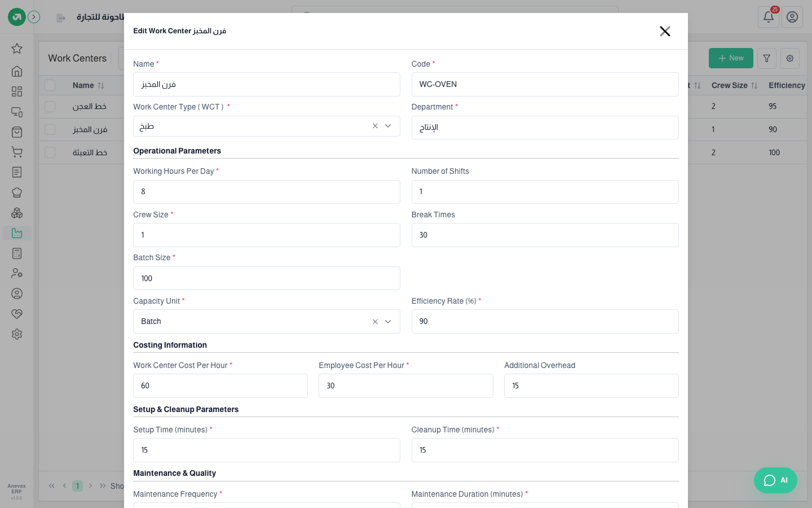Edit the Setup Time minutes field
The height and width of the screenshot is (508, 812).
[x=267, y=450]
